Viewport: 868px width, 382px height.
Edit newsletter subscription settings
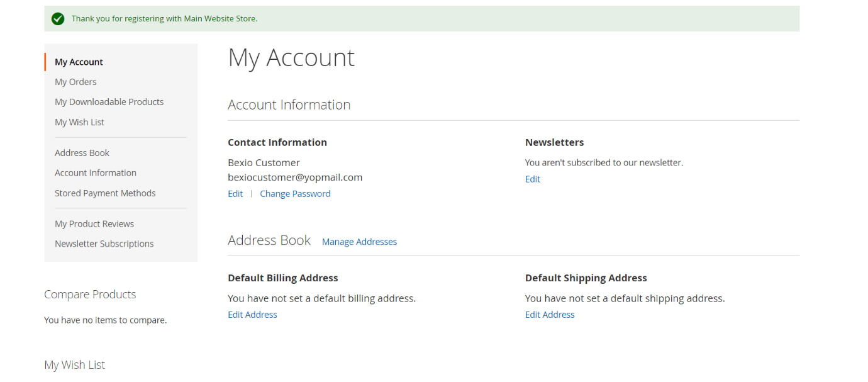click(x=532, y=179)
